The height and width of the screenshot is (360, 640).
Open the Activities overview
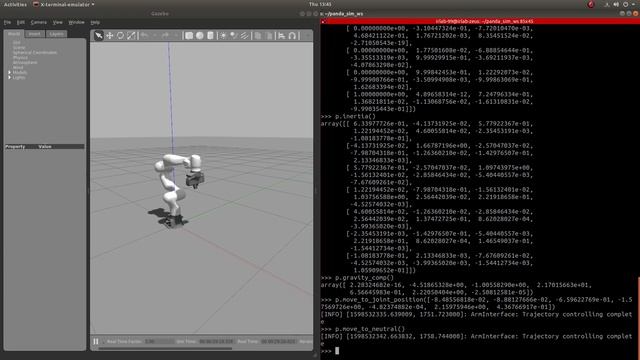[x=15, y=4]
